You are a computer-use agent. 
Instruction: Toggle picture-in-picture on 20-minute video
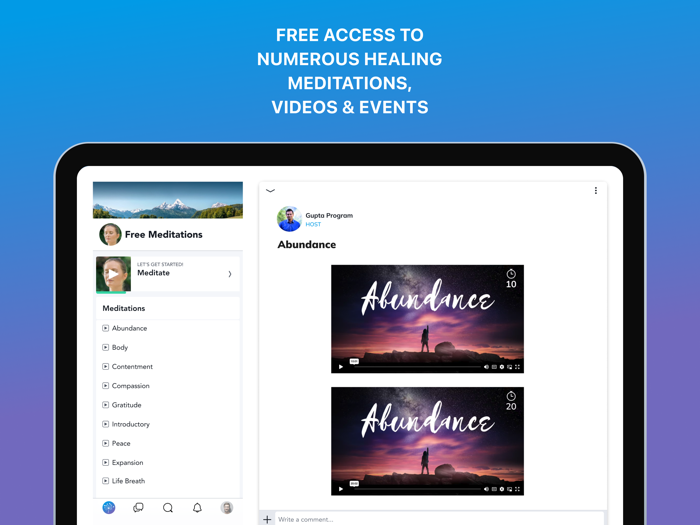509,489
